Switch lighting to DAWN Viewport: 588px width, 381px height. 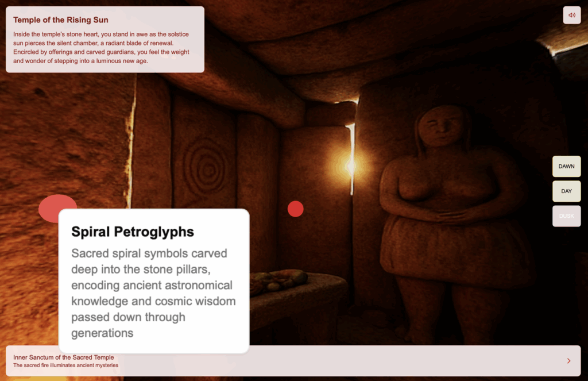[566, 167]
